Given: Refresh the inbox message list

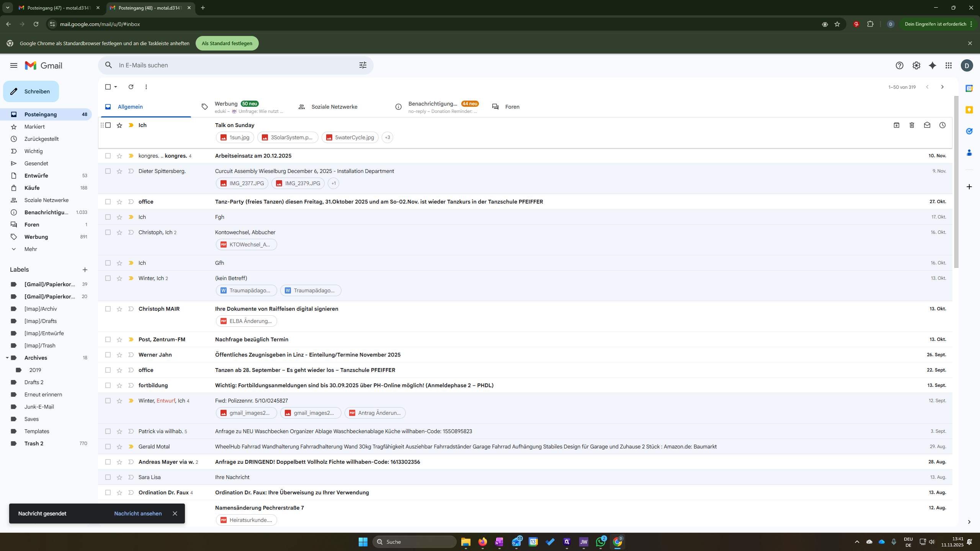Looking at the screenshot, I should (131, 87).
